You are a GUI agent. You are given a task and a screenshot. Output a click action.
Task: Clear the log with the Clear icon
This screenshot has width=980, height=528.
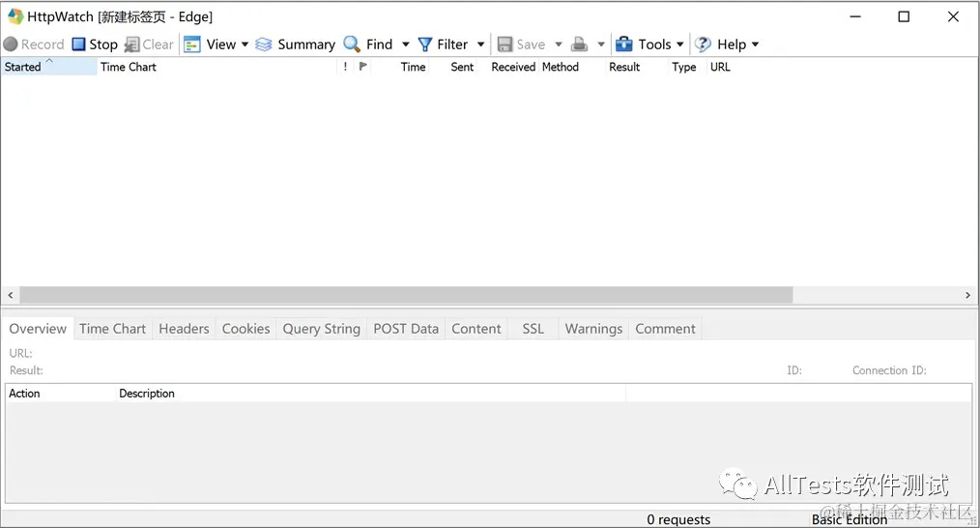[131, 44]
